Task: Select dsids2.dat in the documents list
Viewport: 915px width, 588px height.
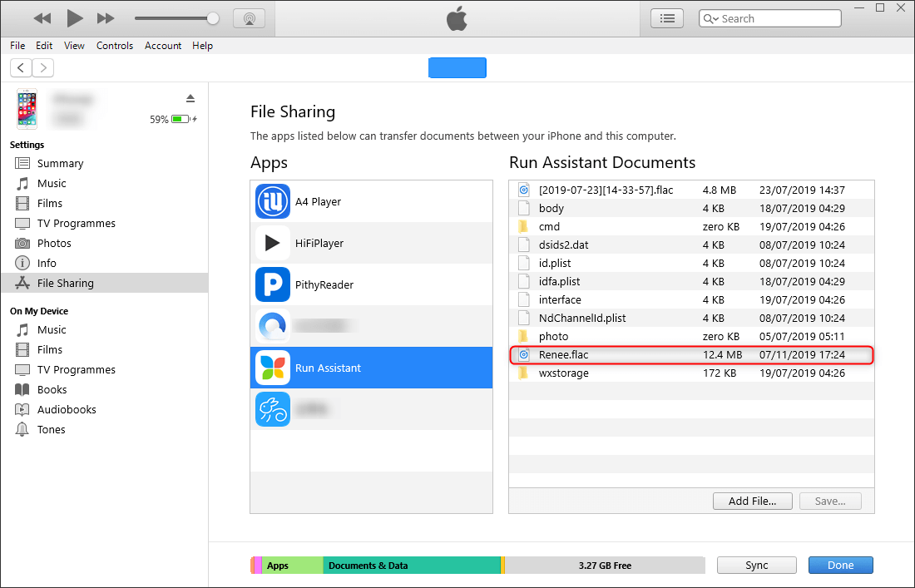Action: coord(691,245)
